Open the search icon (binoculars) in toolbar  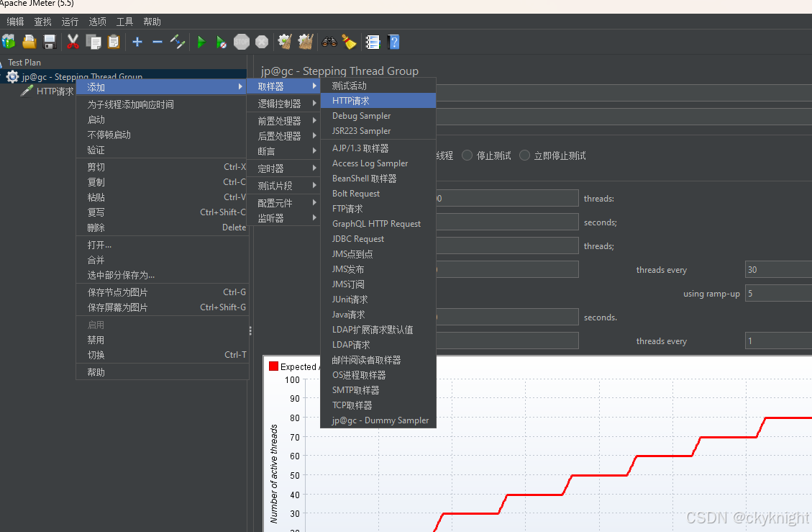(329, 42)
